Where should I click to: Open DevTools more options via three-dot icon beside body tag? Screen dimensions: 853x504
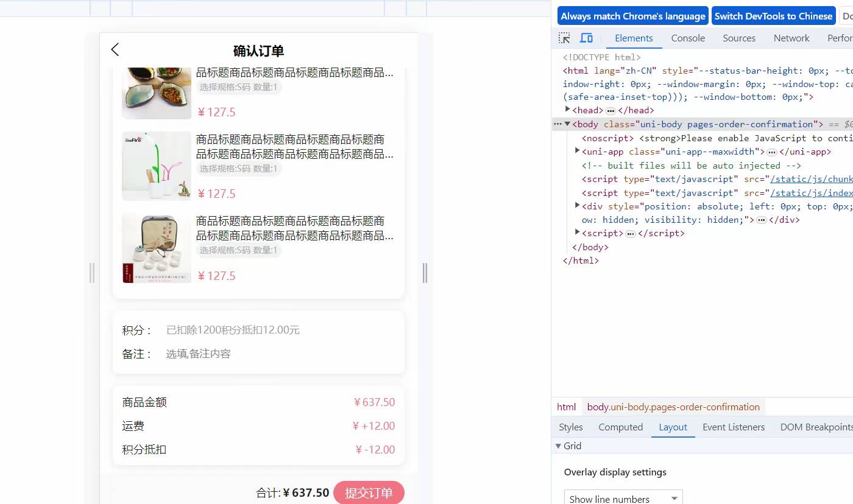pos(558,124)
